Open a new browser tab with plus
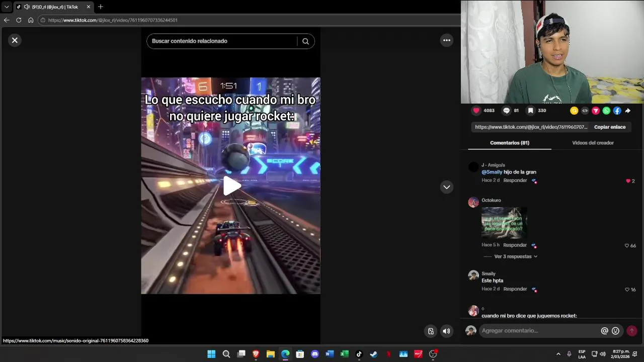 [101, 7]
